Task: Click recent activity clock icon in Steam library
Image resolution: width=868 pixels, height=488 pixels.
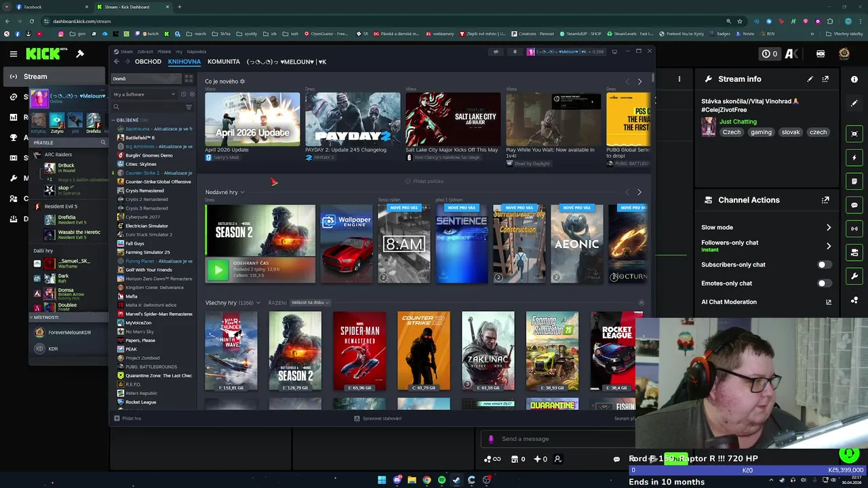Action: click(x=183, y=94)
